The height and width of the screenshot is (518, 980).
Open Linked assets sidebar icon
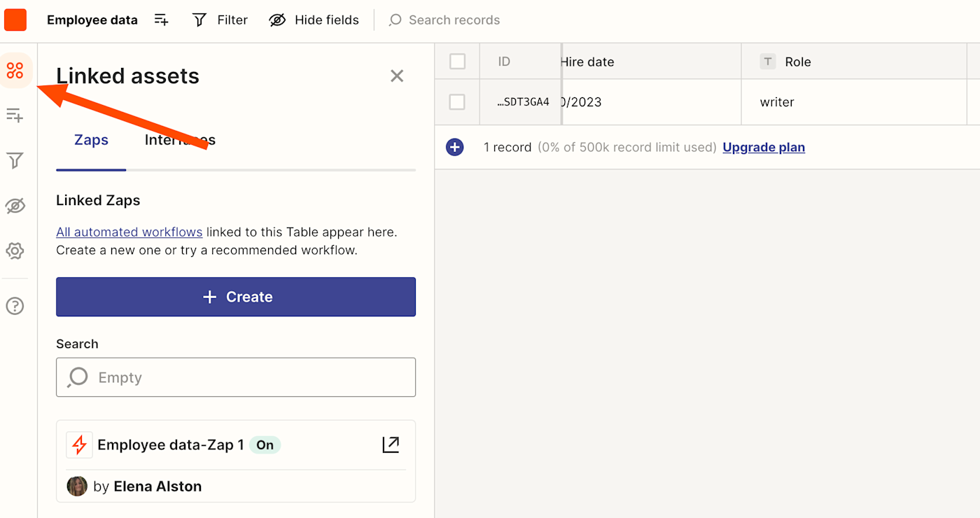(x=15, y=70)
